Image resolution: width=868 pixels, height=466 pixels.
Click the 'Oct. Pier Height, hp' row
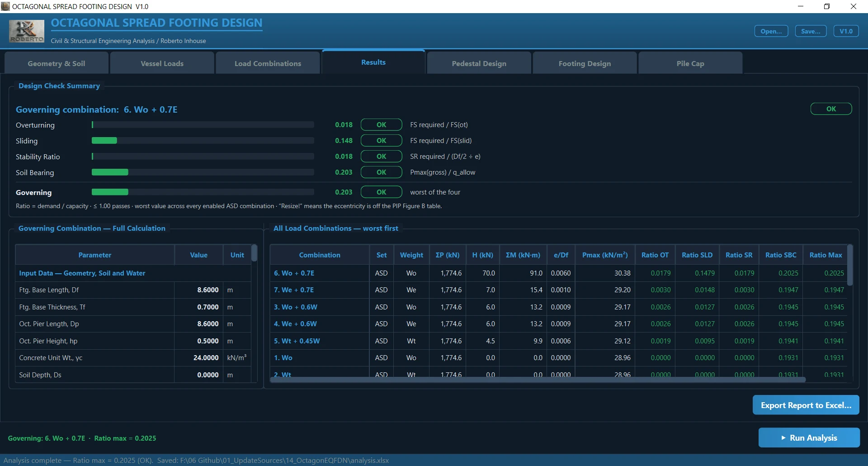point(133,341)
